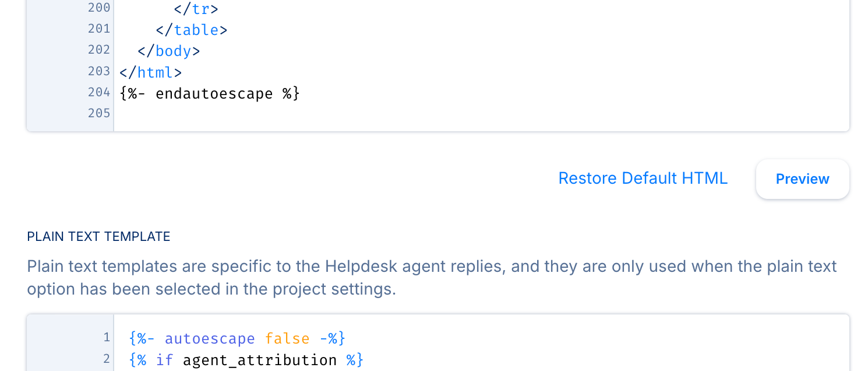This screenshot has height=371, width=868.
Task: Click line number 200 in the gutter
Action: (99, 8)
